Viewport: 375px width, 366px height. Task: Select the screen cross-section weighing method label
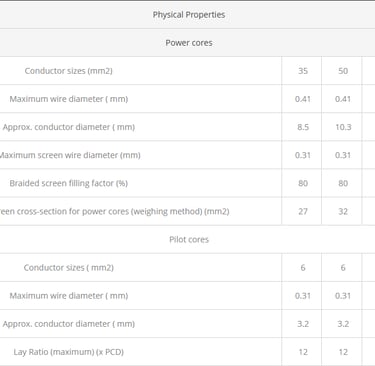114,211
